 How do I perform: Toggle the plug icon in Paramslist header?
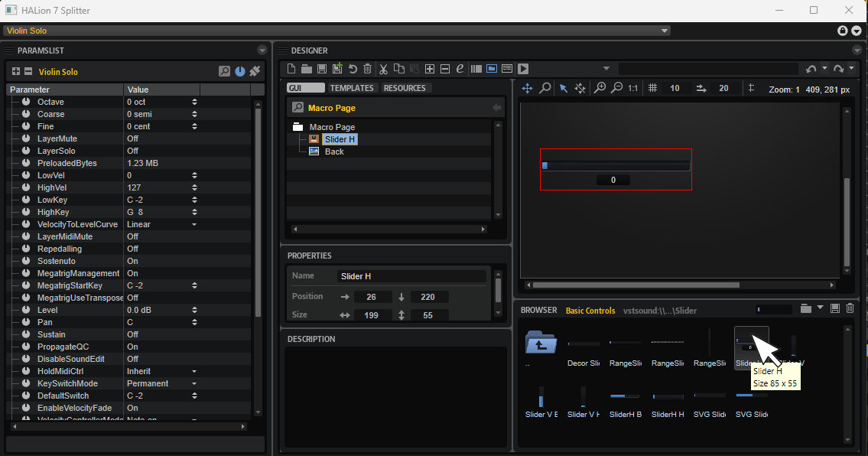pyautogui.click(x=255, y=71)
